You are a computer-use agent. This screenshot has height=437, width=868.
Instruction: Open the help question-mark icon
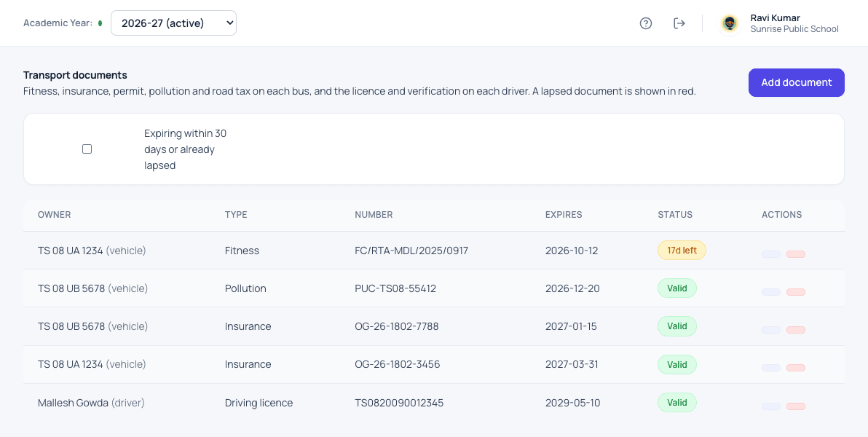pos(645,23)
